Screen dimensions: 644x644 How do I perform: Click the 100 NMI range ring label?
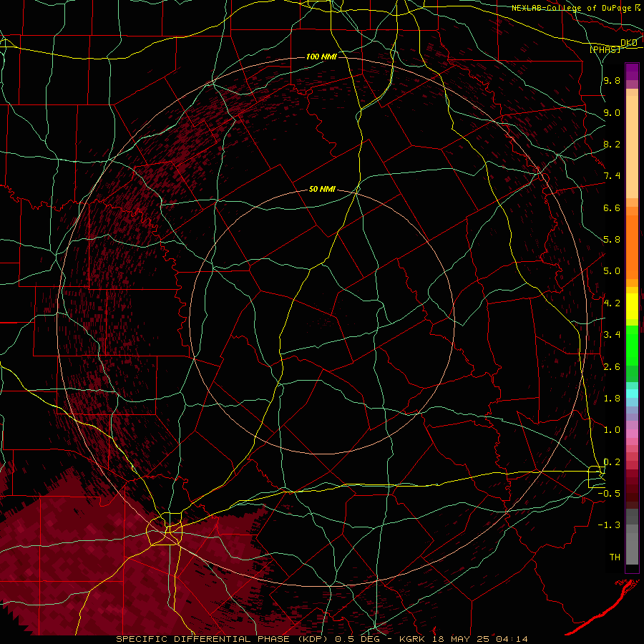(x=321, y=57)
